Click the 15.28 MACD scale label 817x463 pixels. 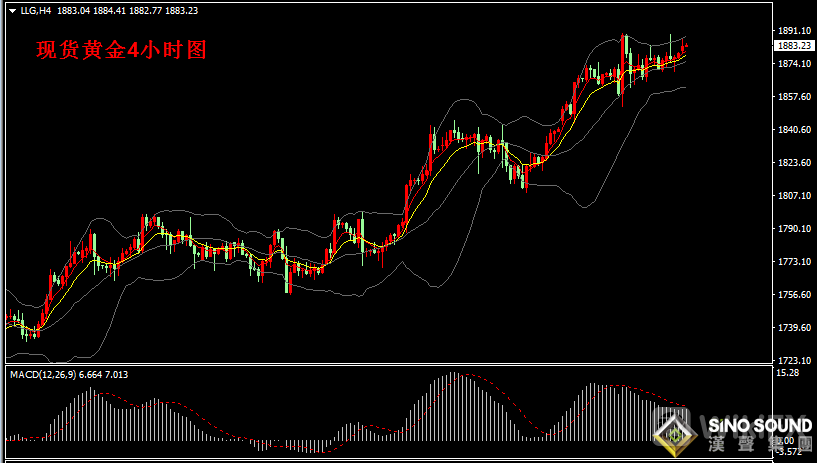[x=788, y=374]
